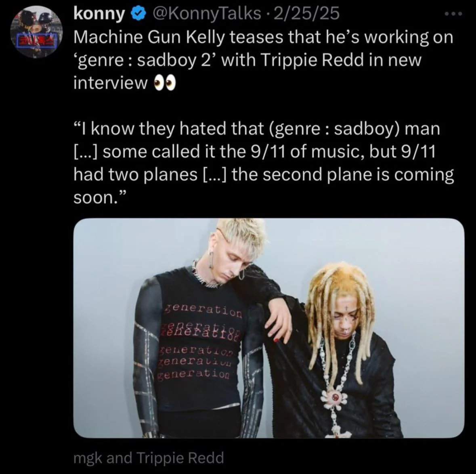The height and width of the screenshot is (474, 476).
Task: Open the three-dot more options menu
Action: click(x=453, y=14)
